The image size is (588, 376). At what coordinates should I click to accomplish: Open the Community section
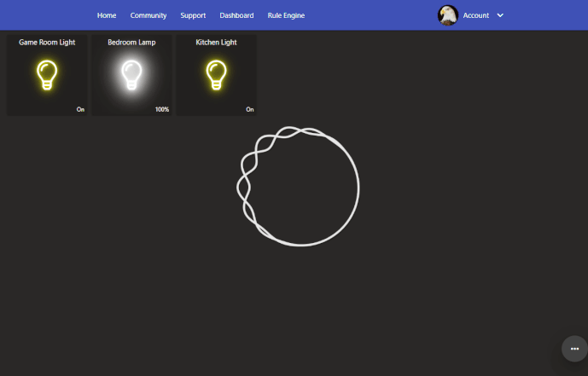[148, 15]
